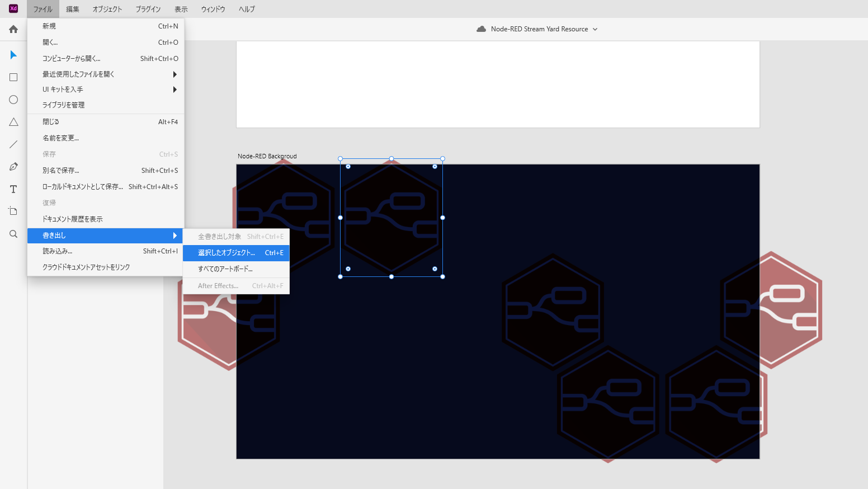The width and height of the screenshot is (868, 489).
Task: Select the Rectangle tool
Action: pyautogui.click(x=13, y=77)
